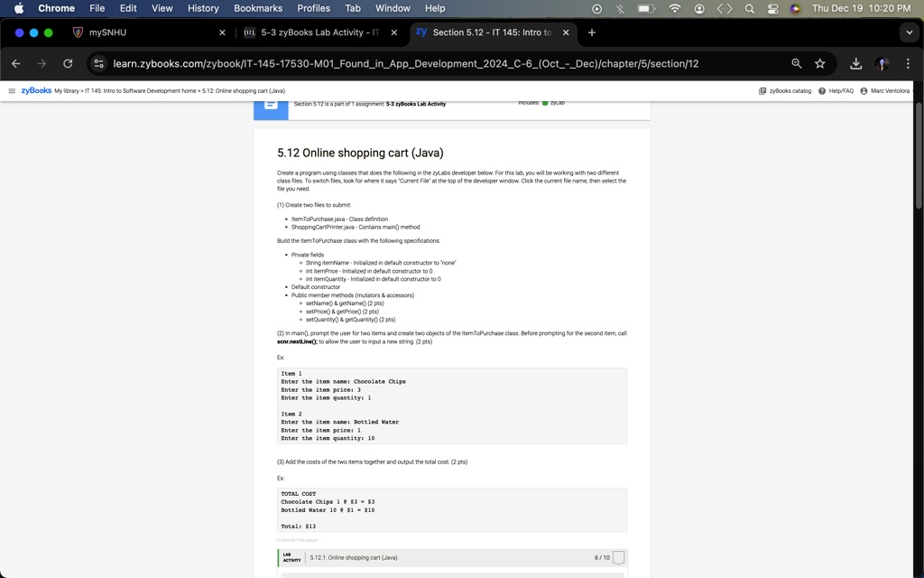The width and height of the screenshot is (924, 578).
Task: Open the Bookmarks menu in menu bar
Action: coord(258,8)
